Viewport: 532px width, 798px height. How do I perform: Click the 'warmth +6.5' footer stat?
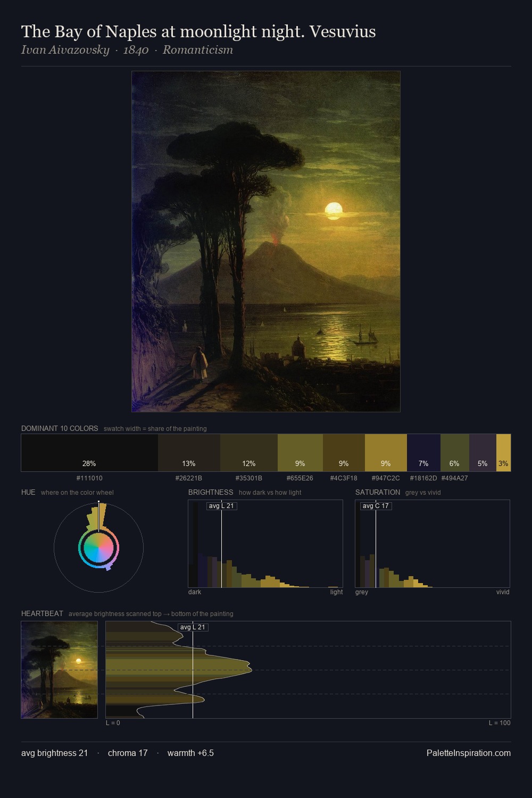190,753
